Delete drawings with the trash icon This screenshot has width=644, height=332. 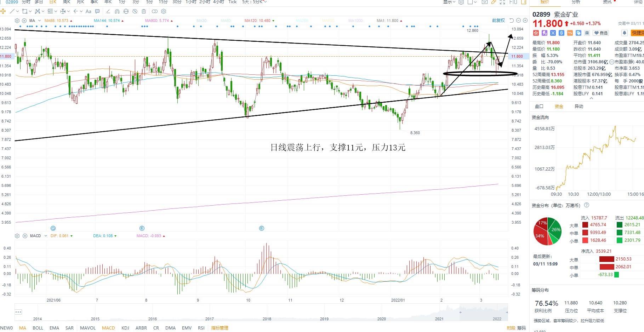144,11
